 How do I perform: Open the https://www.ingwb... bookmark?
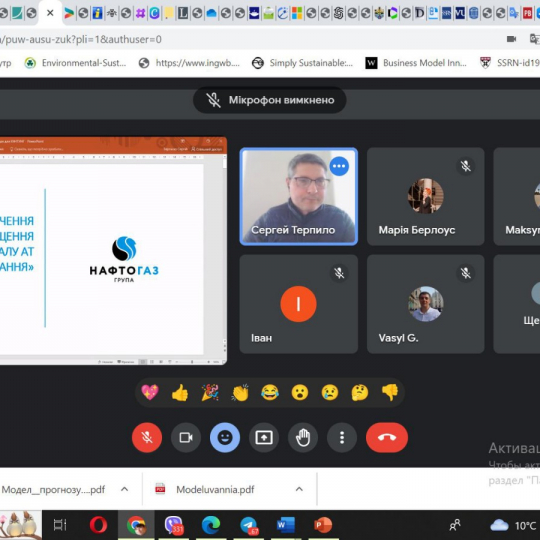tap(189, 63)
